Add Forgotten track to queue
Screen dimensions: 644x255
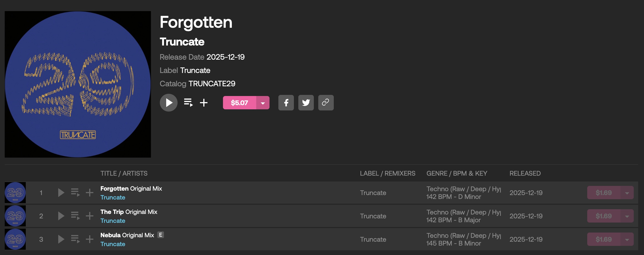click(75, 193)
